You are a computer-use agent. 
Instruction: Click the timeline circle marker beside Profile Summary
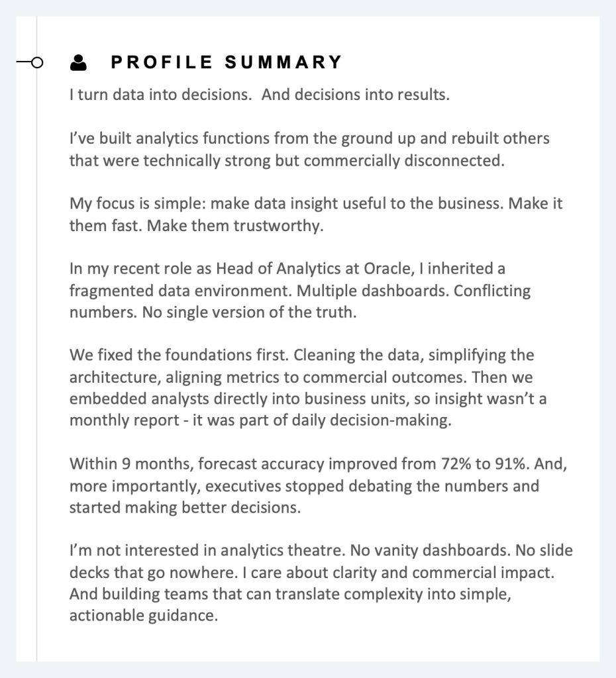(38, 63)
